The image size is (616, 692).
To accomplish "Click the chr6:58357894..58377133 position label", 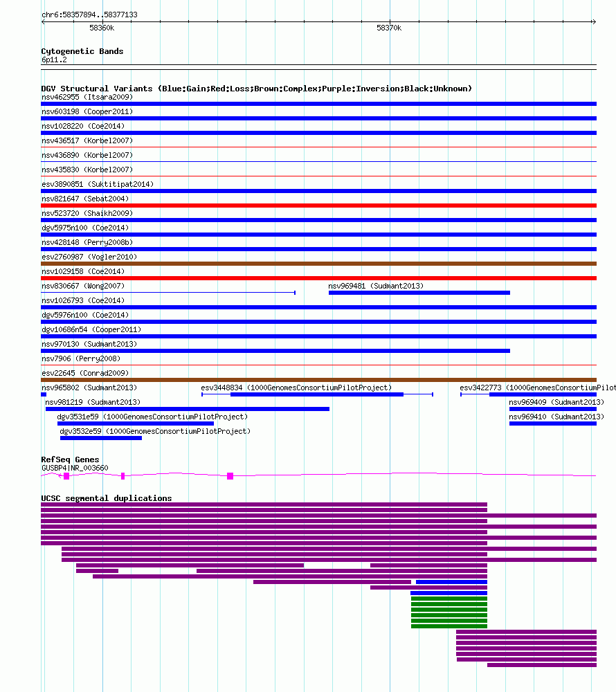I will 89,15.
